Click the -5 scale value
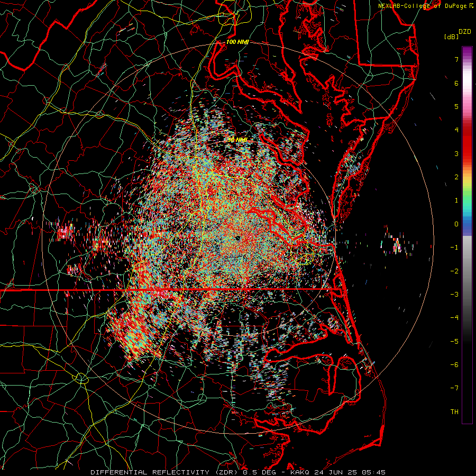 pyautogui.click(x=454, y=341)
